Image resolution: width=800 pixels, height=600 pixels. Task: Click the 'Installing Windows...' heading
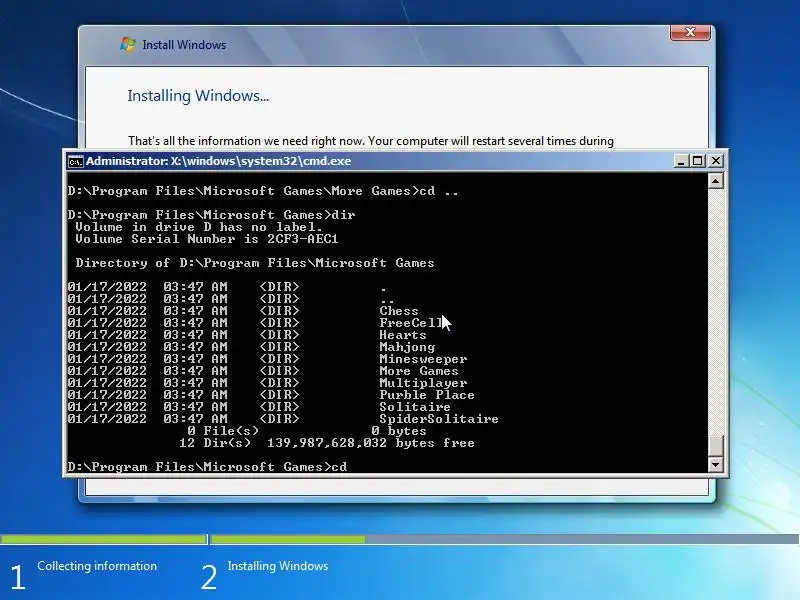coord(198,96)
